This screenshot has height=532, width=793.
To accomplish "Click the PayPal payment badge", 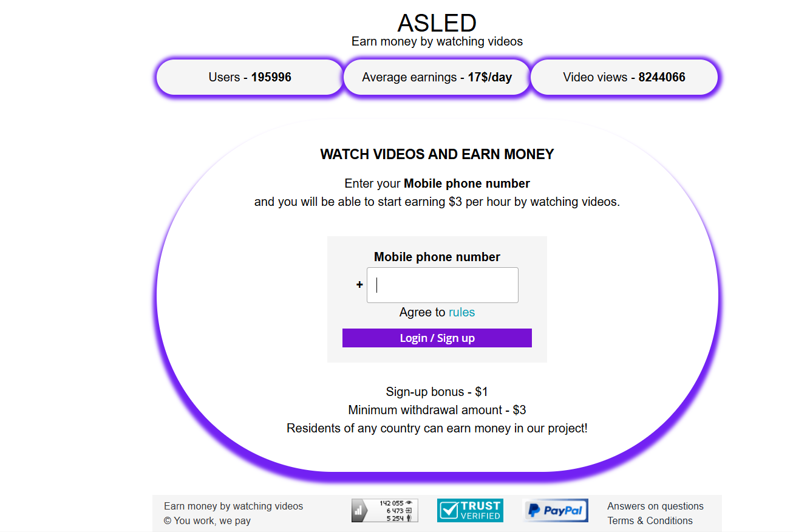I will [x=555, y=510].
